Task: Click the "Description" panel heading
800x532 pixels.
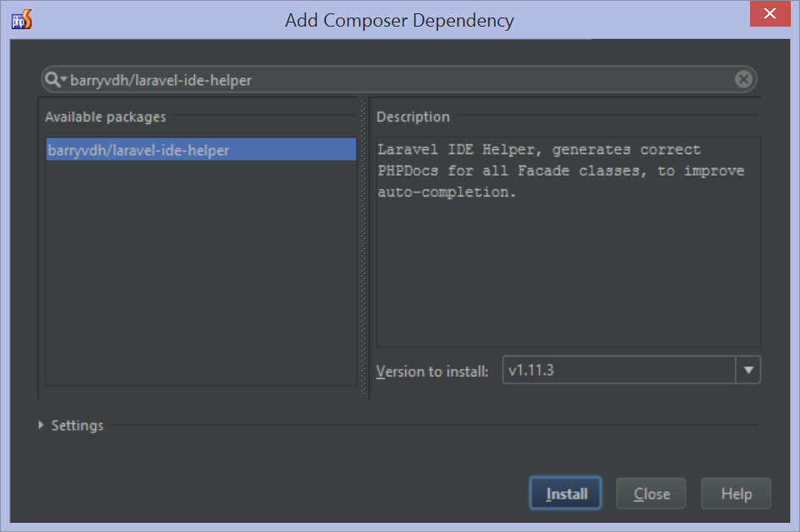Action: coord(412,117)
